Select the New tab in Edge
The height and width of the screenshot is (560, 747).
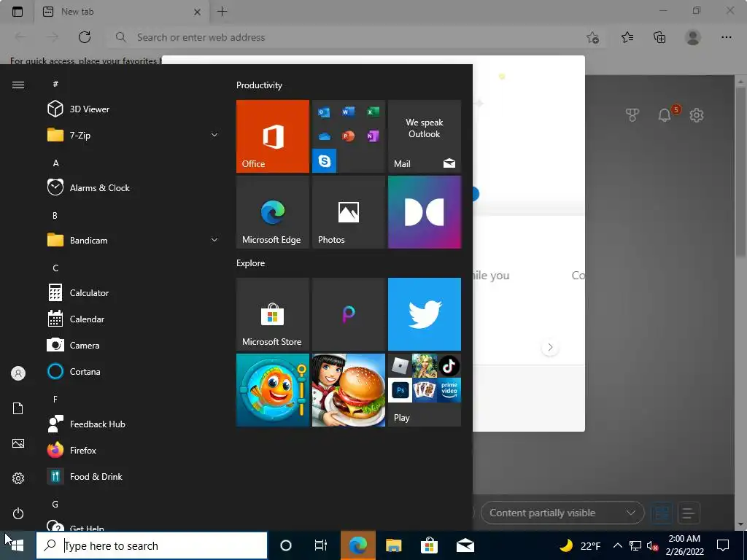120,12
